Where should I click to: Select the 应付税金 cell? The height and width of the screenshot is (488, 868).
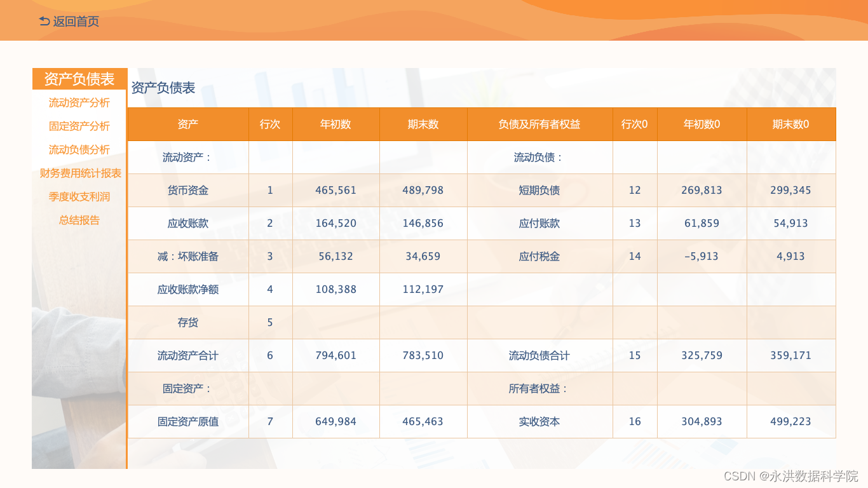539,256
